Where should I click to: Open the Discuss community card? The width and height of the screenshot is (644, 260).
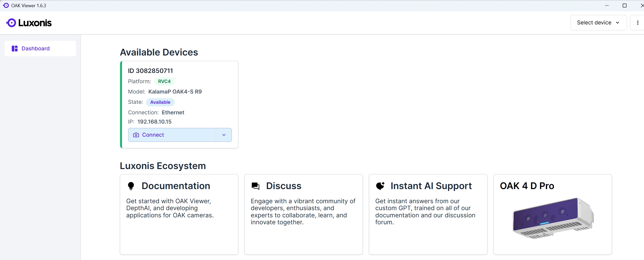[x=304, y=214]
